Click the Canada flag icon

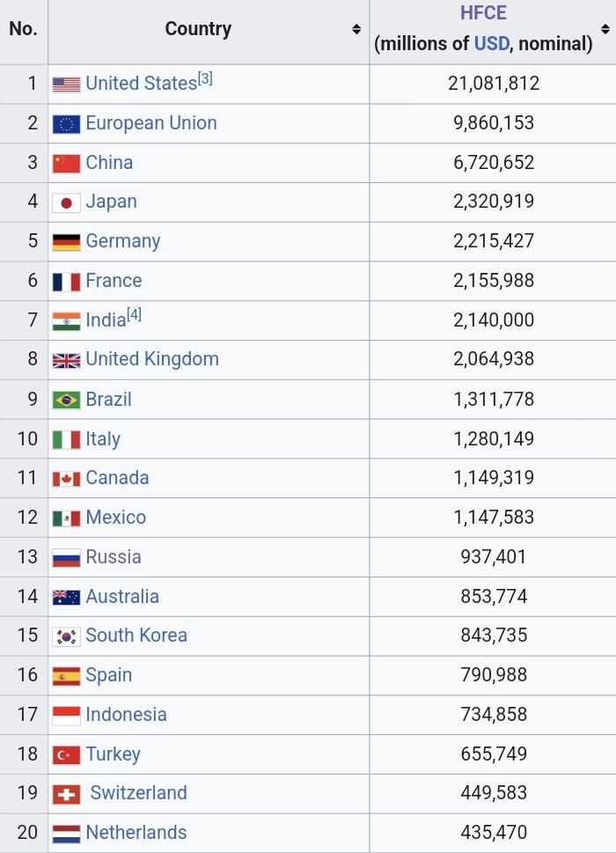(66, 479)
